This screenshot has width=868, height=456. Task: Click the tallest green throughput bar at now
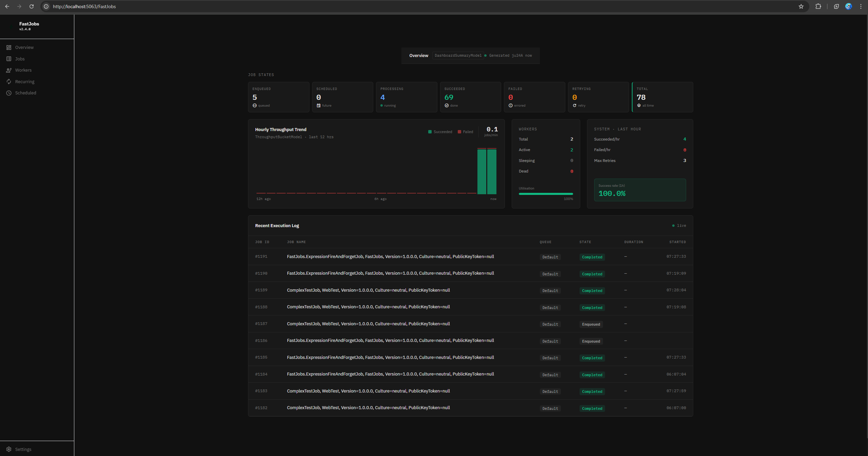pos(492,171)
